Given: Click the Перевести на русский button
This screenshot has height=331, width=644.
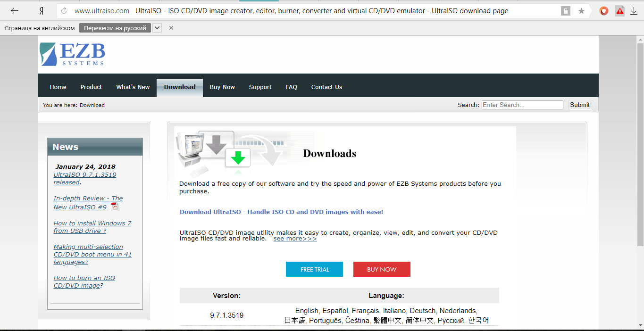Looking at the screenshot, I should [115, 28].
